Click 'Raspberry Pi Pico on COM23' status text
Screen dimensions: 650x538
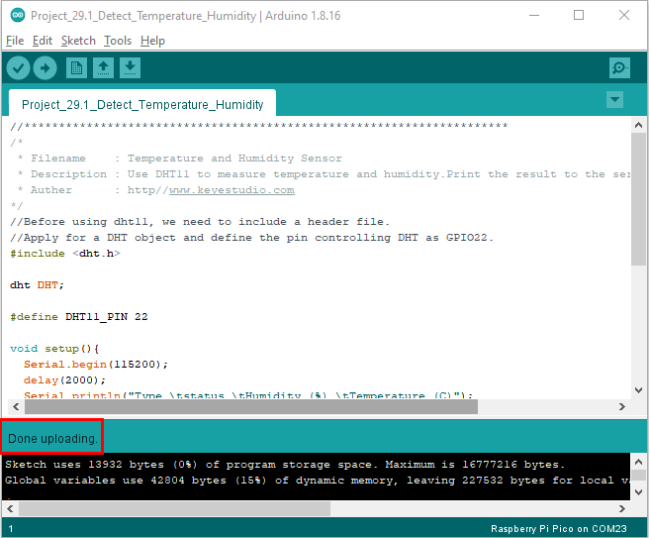click(558, 528)
